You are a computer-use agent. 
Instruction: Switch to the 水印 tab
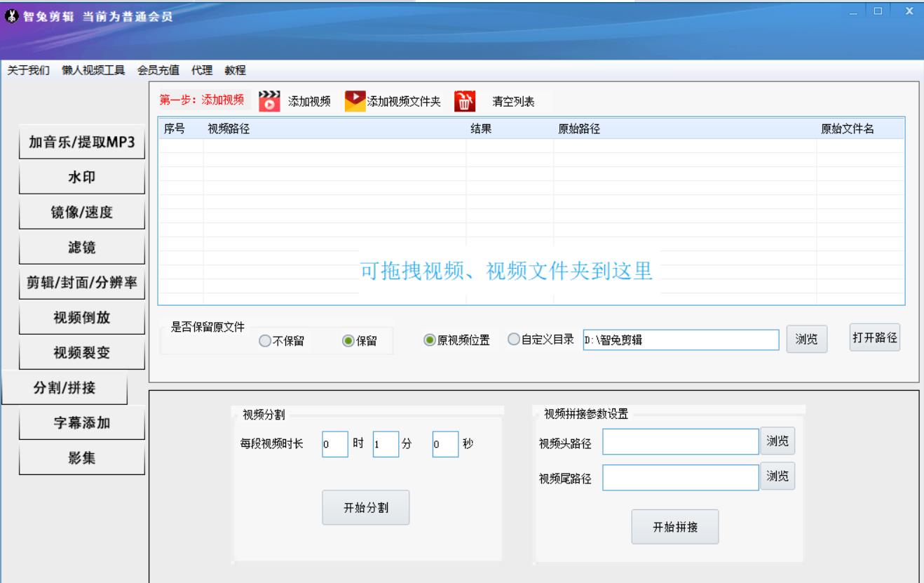pos(81,177)
